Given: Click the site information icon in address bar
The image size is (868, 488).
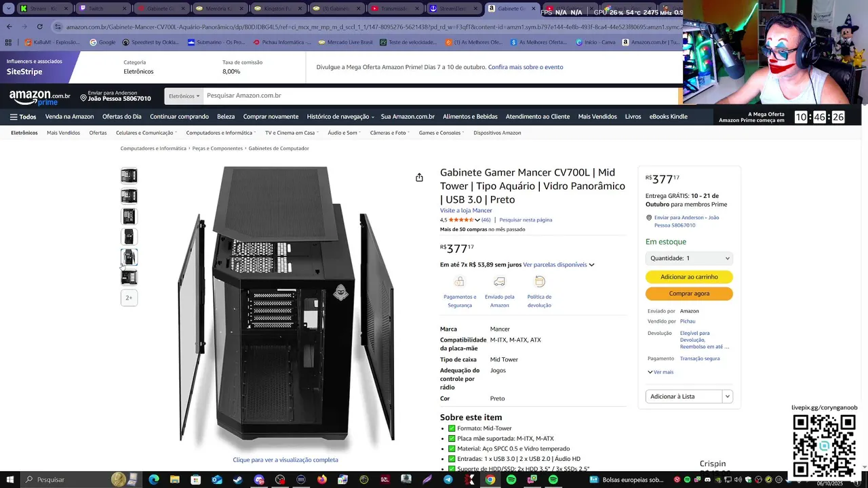Looking at the screenshot, I should [x=58, y=26].
